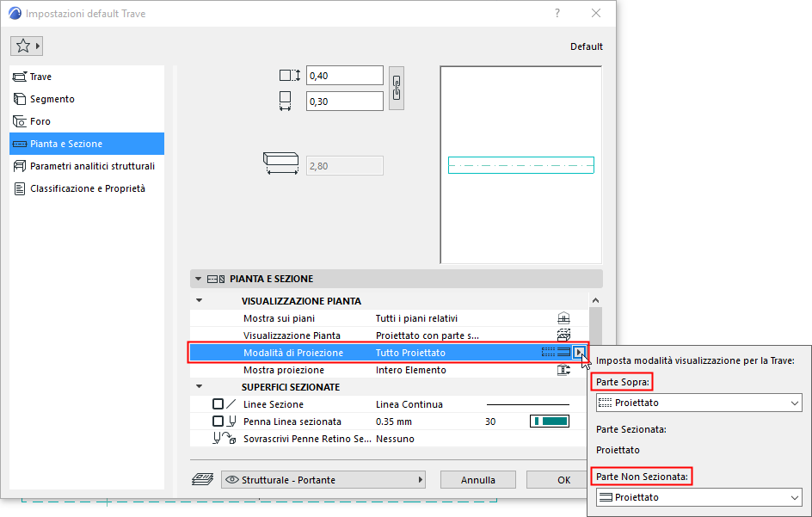Viewport: 812px width, 517px height.
Task: Select the Modalità di Proiezione row
Action: point(389,352)
